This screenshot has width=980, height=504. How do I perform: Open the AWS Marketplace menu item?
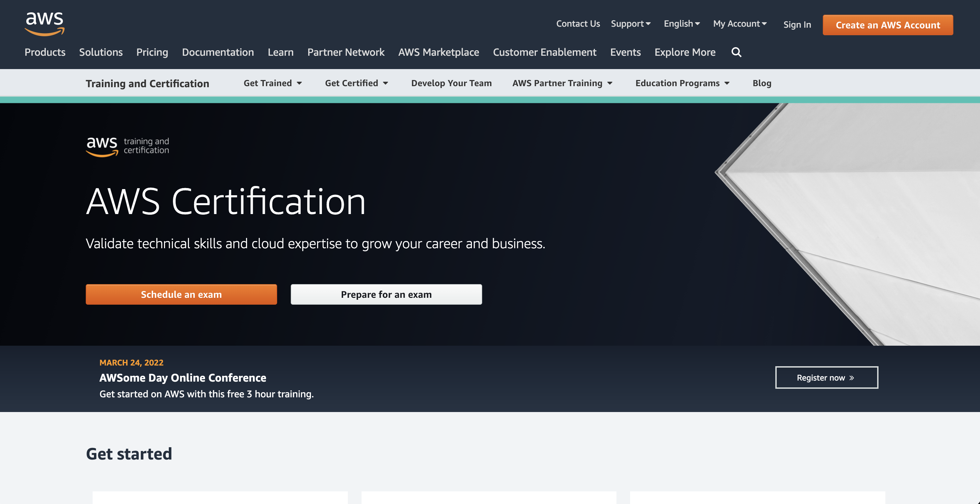[x=438, y=52]
